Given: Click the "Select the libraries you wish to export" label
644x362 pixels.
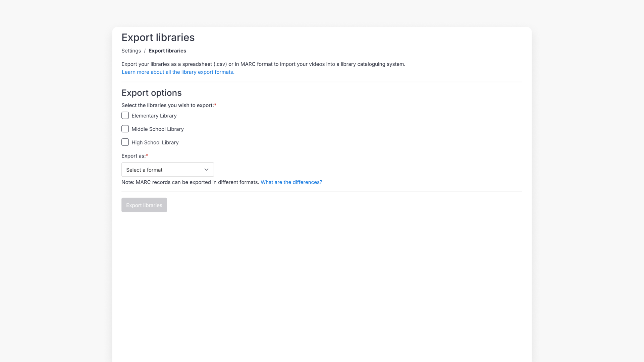Looking at the screenshot, I should [x=167, y=105].
